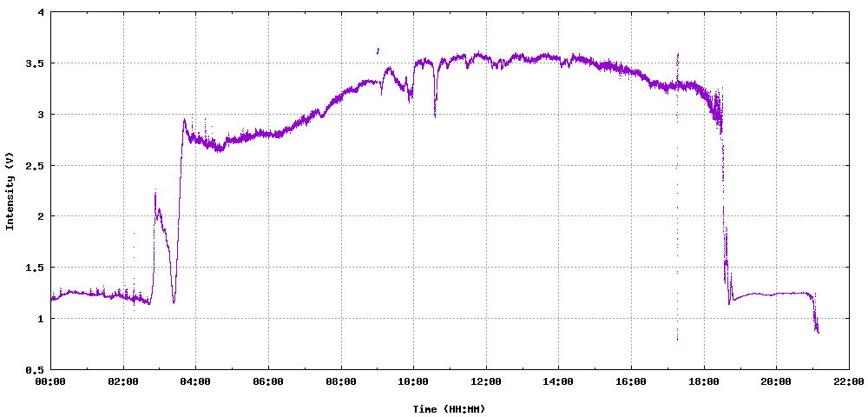The width and height of the screenshot is (868, 417).
Task: Select the "18:00" x-axis tick label
Action: point(704,381)
